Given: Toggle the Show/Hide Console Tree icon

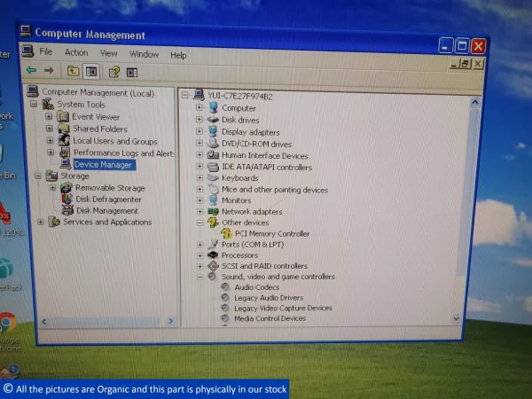Looking at the screenshot, I should point(91,72).
